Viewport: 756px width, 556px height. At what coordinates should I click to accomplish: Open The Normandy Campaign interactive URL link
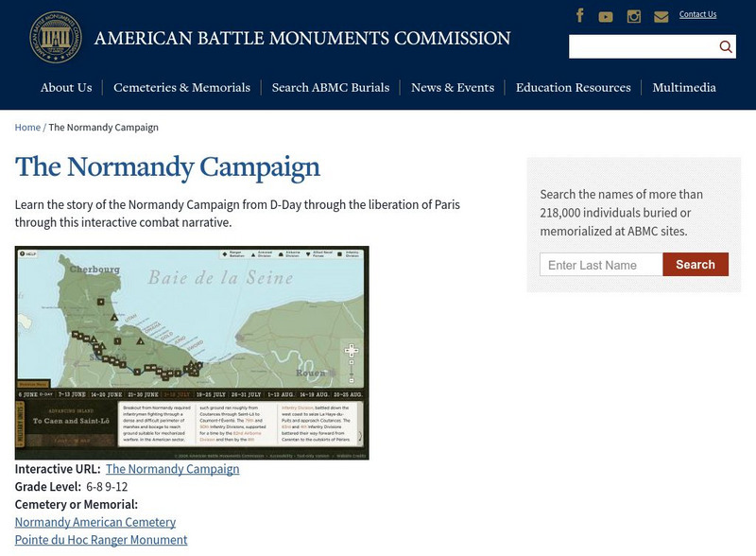pos(172,469)
